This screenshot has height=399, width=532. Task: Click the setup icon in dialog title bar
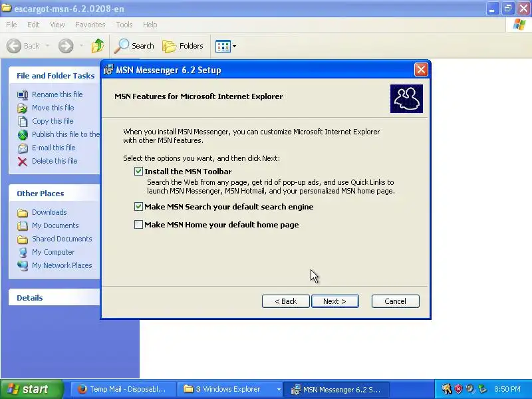point(108,70)
